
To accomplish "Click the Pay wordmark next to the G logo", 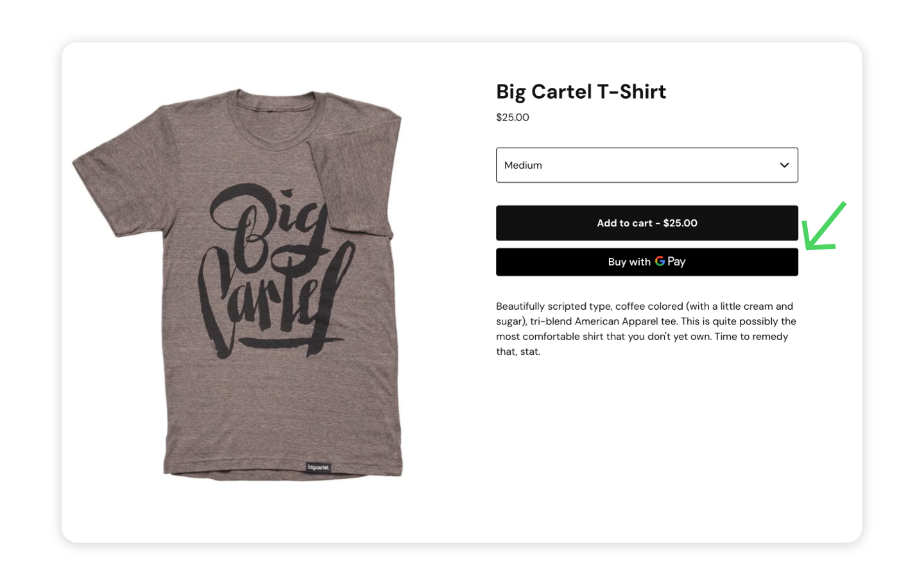I will click(676, 262).
